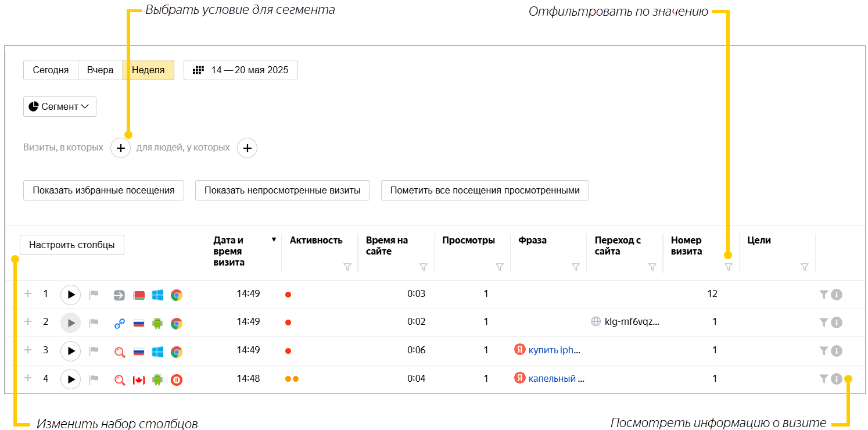Flag visit 1 as favorite

(94, 295)
